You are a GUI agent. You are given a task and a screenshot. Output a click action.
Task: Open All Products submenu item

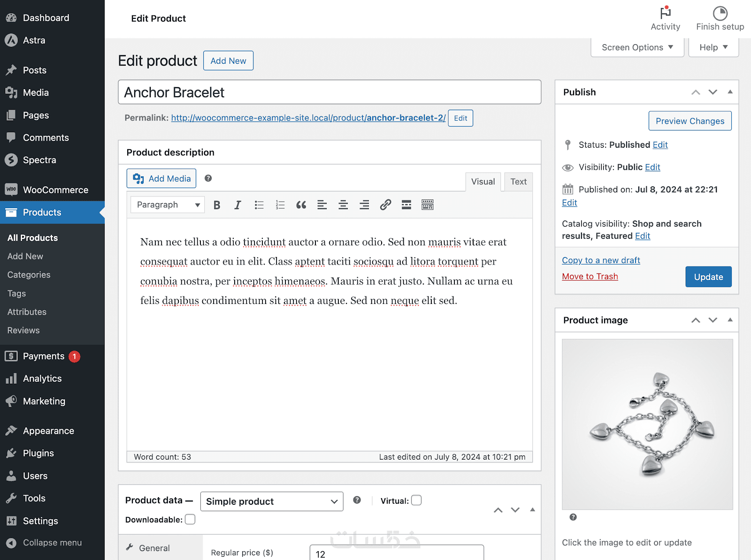point(32,238)
